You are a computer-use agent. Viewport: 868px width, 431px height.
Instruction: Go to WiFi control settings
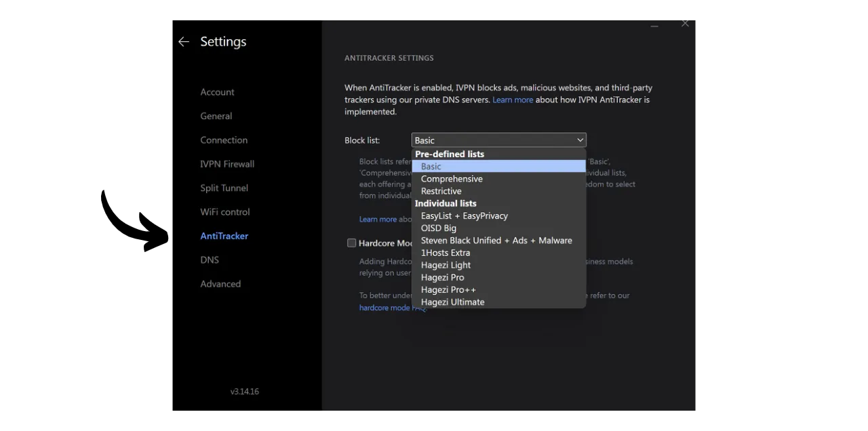tap(225, 212)
